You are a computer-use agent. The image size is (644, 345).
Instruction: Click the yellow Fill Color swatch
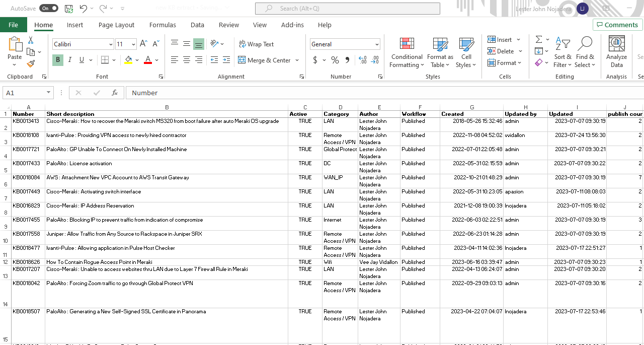click(128, 60)
